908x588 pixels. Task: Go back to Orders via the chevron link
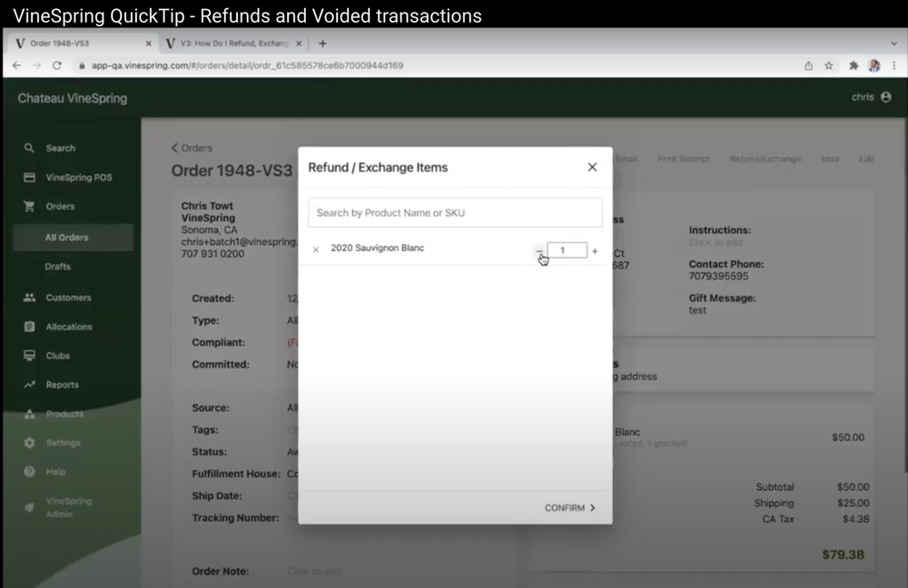point(192,148)
